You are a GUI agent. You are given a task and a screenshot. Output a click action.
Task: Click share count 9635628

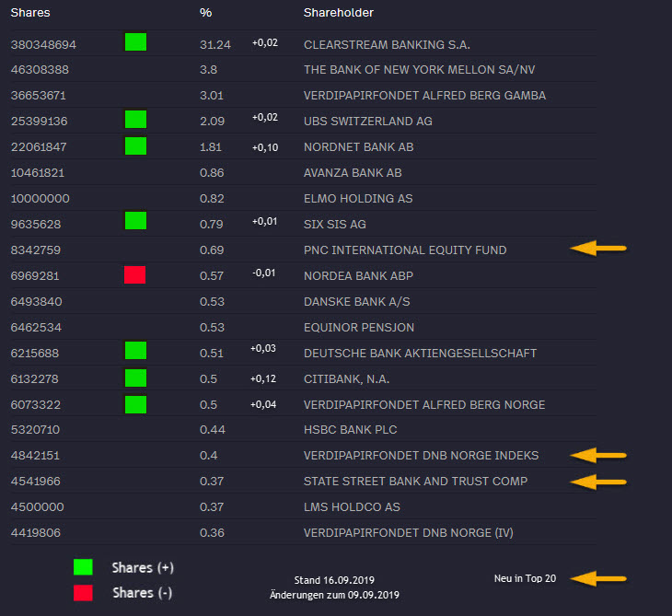[36, 224]
